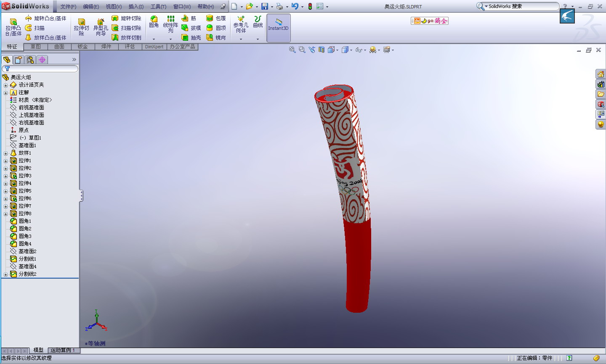Expand the 放样1 feature node
The image size is (606, 364).
coord(5,153)
